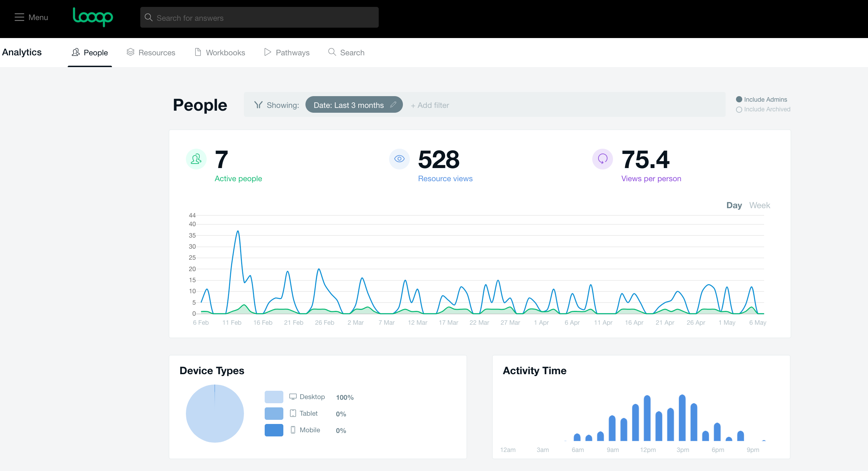The height and width of the screenshot is (471, 868).
Task: Click the hamburger Menu icon
Action: pyautogui.click(x=19, y=17)
